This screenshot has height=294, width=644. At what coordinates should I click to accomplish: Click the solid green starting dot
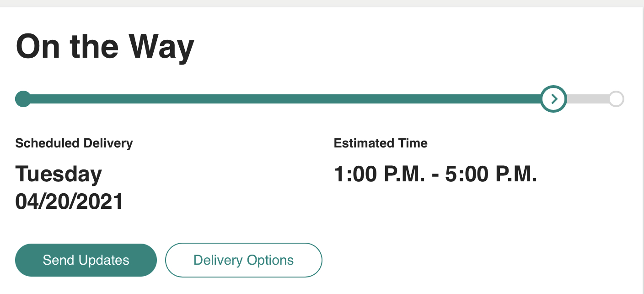[x=23, y=99]
